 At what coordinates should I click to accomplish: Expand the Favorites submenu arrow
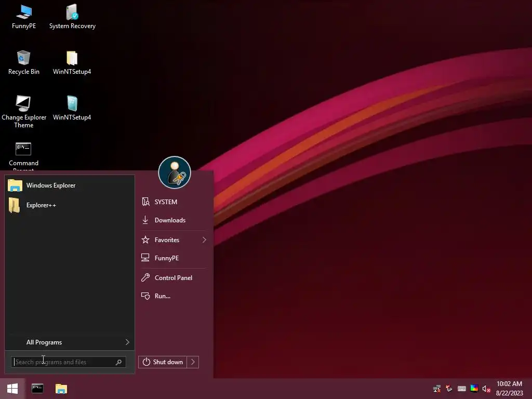[x=204, y=240]
